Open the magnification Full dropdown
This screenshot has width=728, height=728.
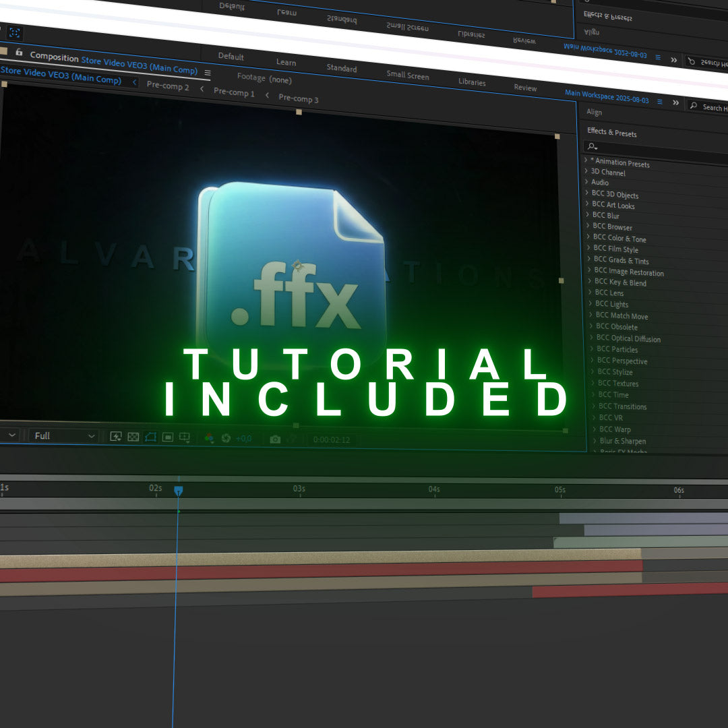pyautogui.click(x=63, y=435)
